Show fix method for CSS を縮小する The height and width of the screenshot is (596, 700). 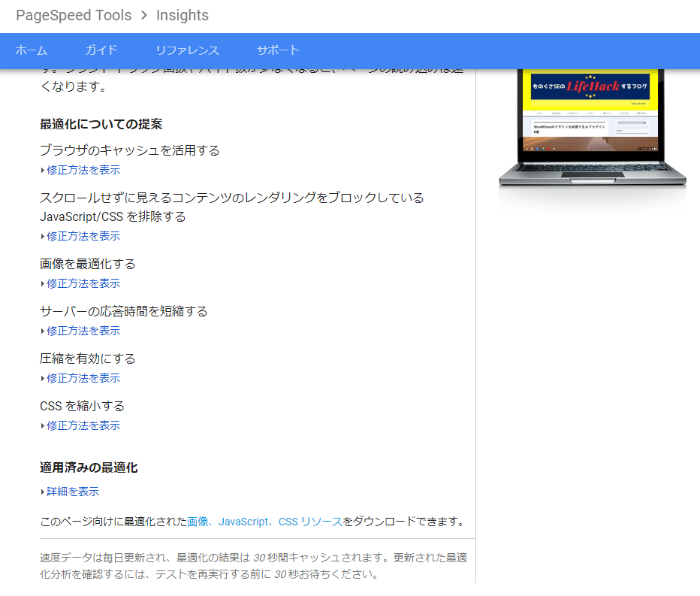click(83, 425)
